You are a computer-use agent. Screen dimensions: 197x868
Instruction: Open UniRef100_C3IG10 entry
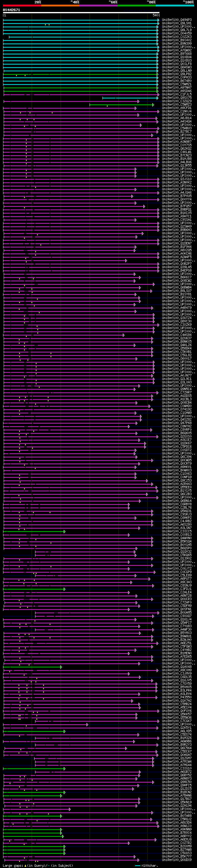(177, 769)
